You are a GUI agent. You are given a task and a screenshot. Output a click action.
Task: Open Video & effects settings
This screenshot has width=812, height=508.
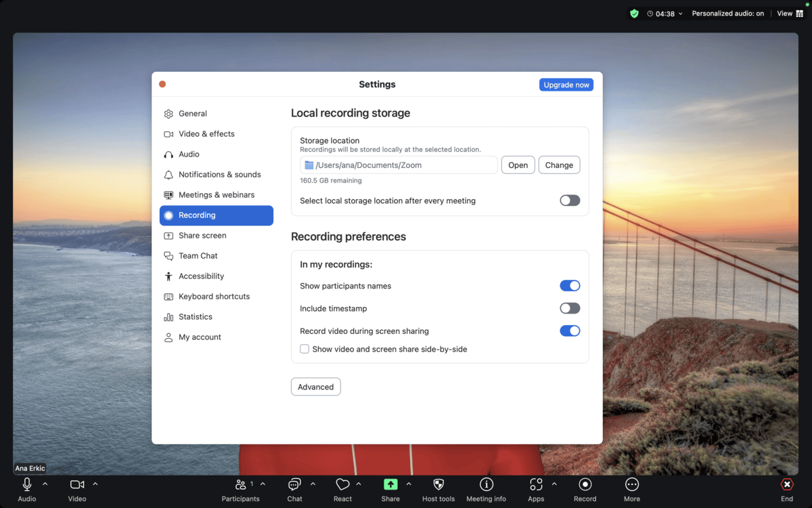tap(217, 134)
